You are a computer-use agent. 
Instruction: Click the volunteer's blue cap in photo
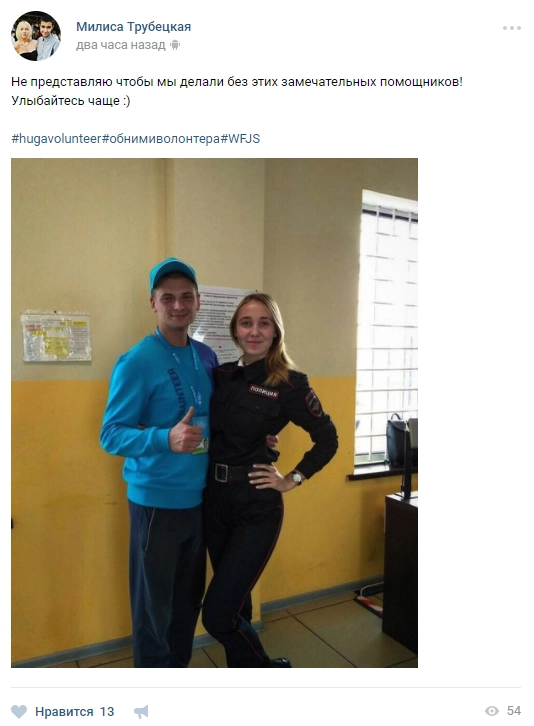[x=172, y=273]
